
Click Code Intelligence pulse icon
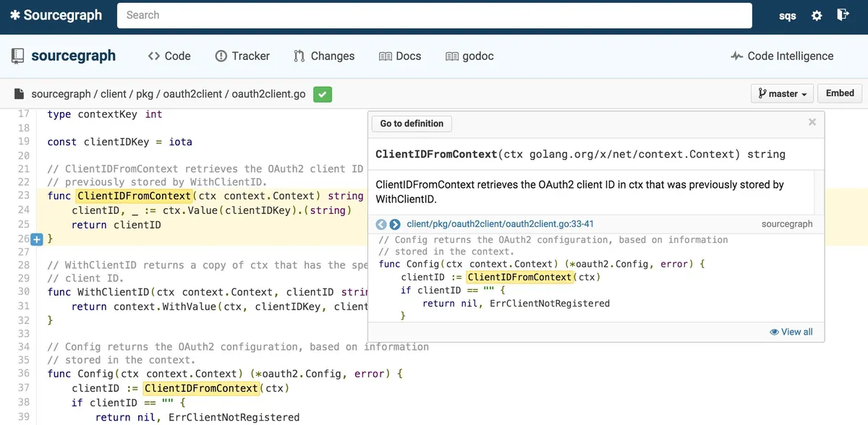point(737,56)
